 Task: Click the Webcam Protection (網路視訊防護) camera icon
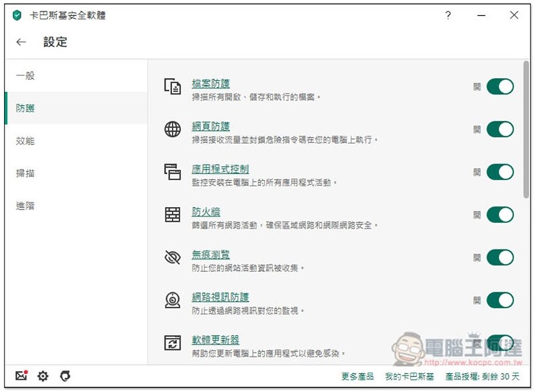click(x=173, y=300)
